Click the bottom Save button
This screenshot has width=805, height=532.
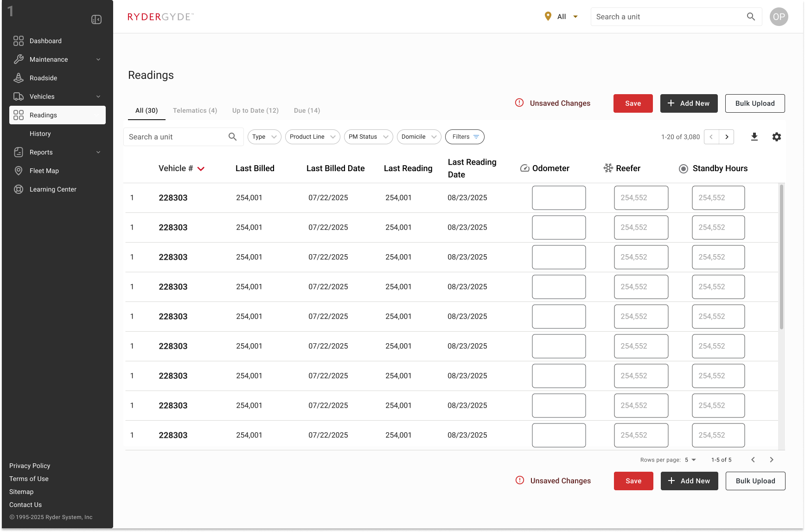click(633, 481)
